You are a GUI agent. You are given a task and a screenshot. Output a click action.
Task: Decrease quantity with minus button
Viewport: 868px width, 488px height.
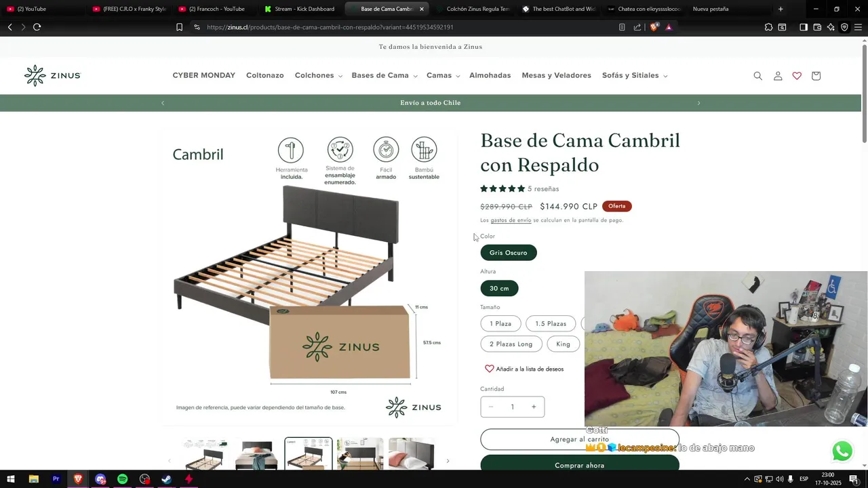(491, 407)
